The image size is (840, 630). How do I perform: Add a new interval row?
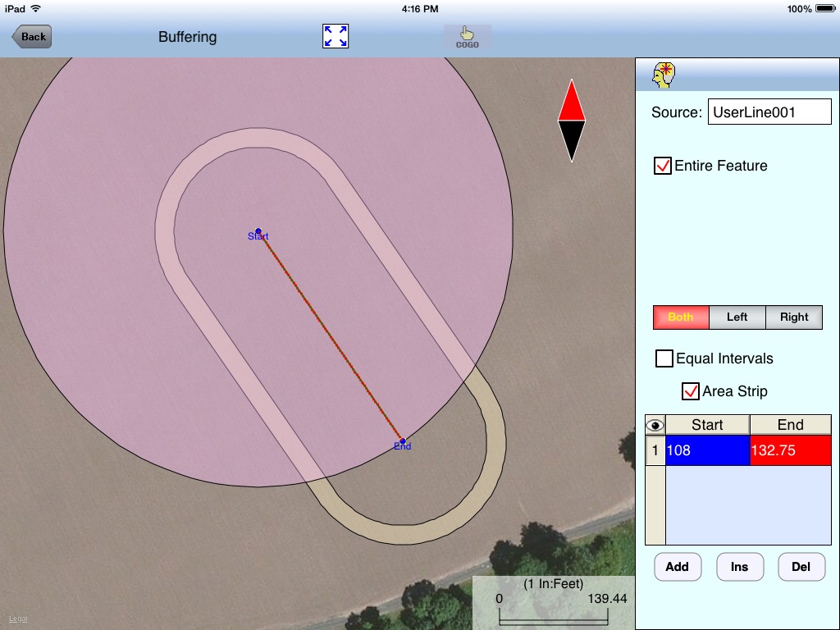pos(678,567)
